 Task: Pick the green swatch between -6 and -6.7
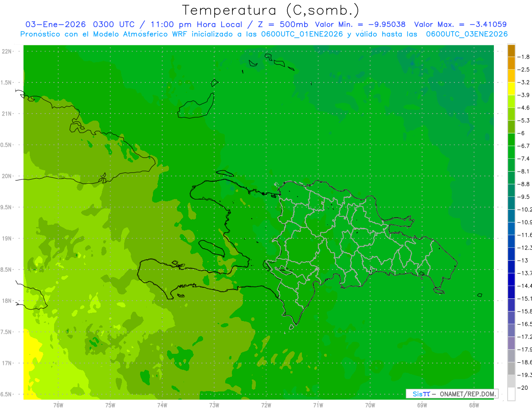pyautogui.click(x=511, y=140)
